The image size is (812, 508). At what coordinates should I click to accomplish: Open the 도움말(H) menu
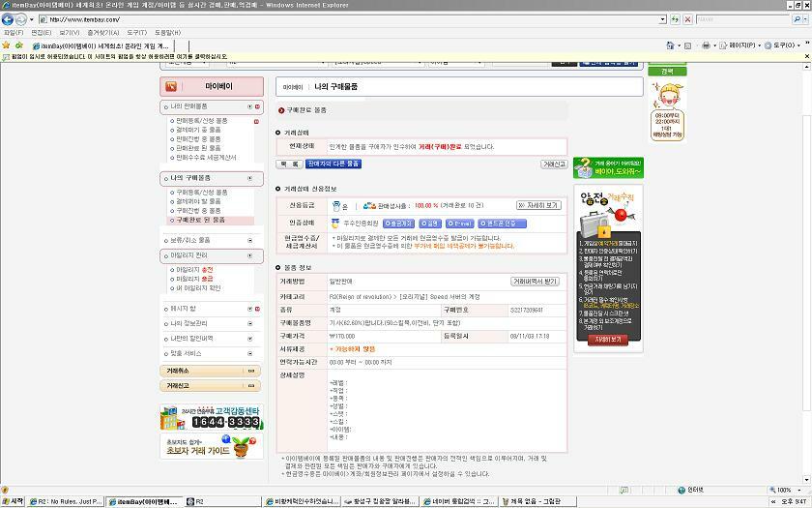tap(168, 32)
